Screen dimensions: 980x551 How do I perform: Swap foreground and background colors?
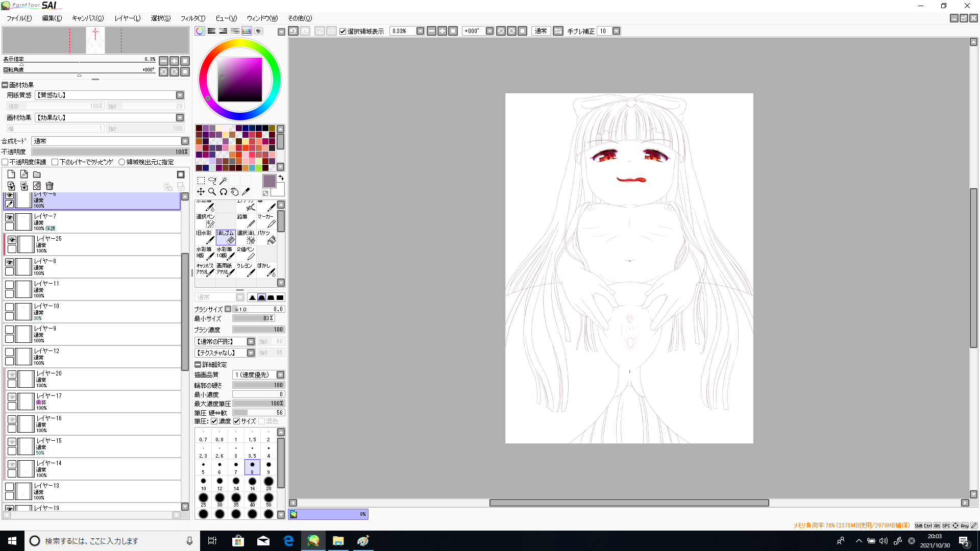[281, 178]
